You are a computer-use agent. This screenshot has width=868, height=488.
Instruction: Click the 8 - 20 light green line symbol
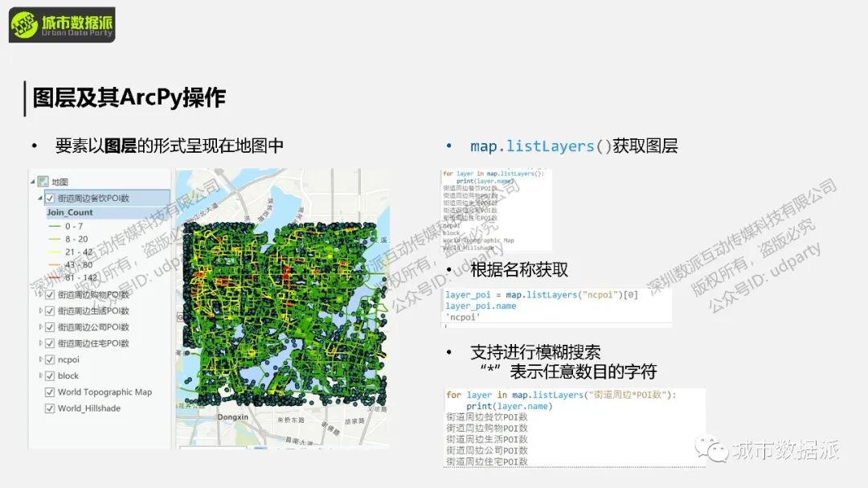tap(55, 239)
